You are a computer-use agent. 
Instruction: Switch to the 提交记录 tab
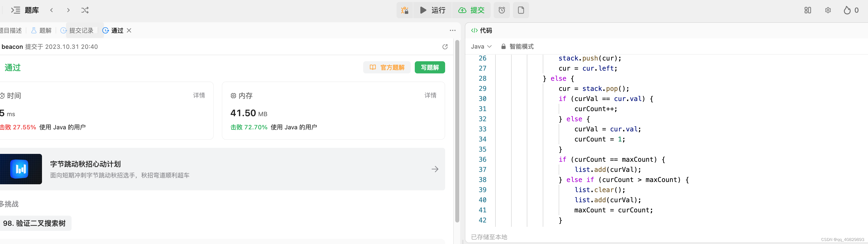point(77,30)
